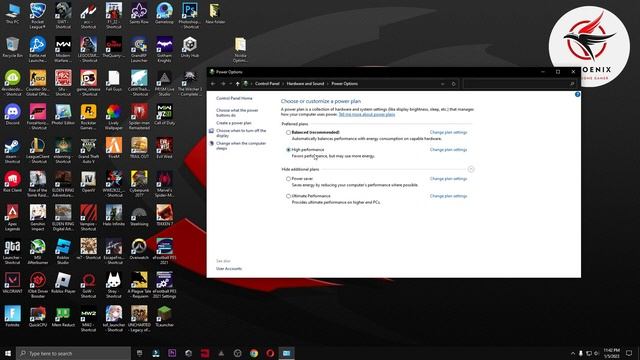
Task: Open FiveM desktop icon
Action: tap(114, 149)
